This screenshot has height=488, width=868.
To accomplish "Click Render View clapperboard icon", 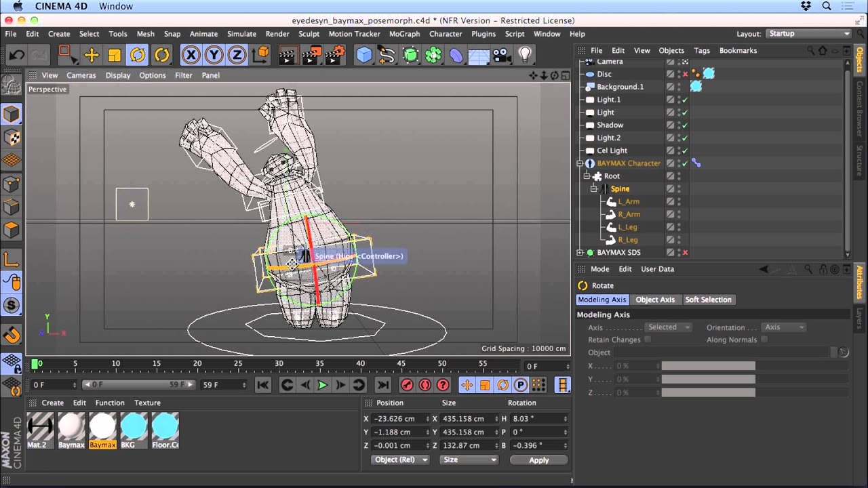I will pos(288,55).
